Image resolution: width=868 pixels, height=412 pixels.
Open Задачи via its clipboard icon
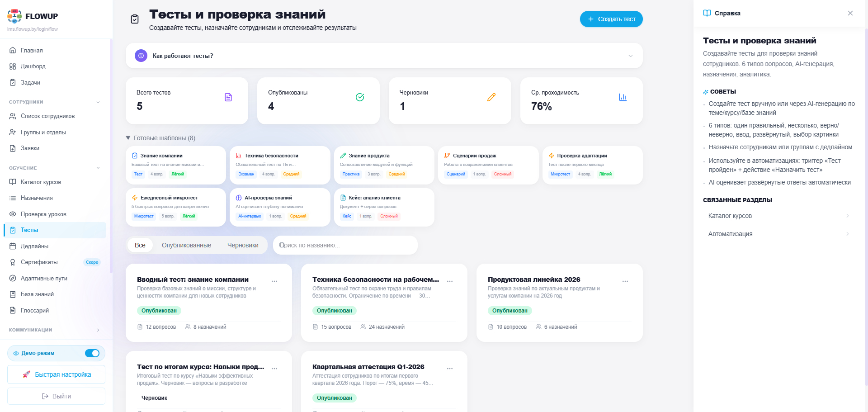pyautogui.click(x=13, y=82)
